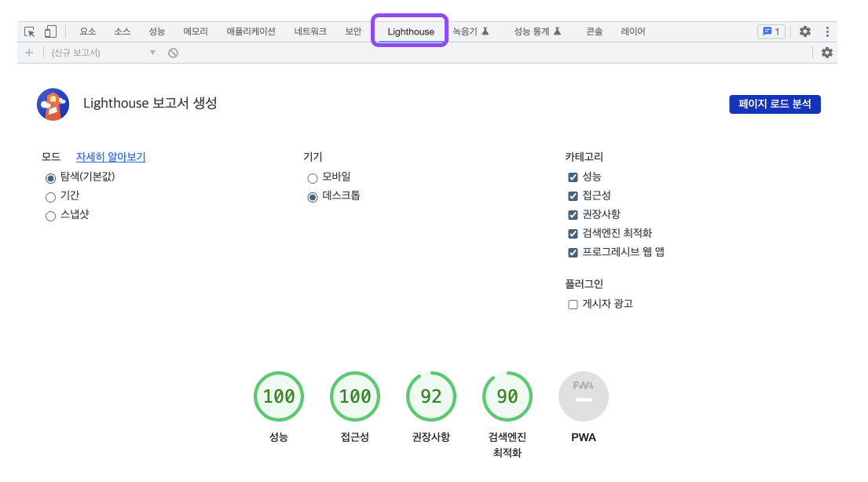Screen dimensions: 868x482
Task: Click the issues counter badge
Action: click(x=771, y=31)
